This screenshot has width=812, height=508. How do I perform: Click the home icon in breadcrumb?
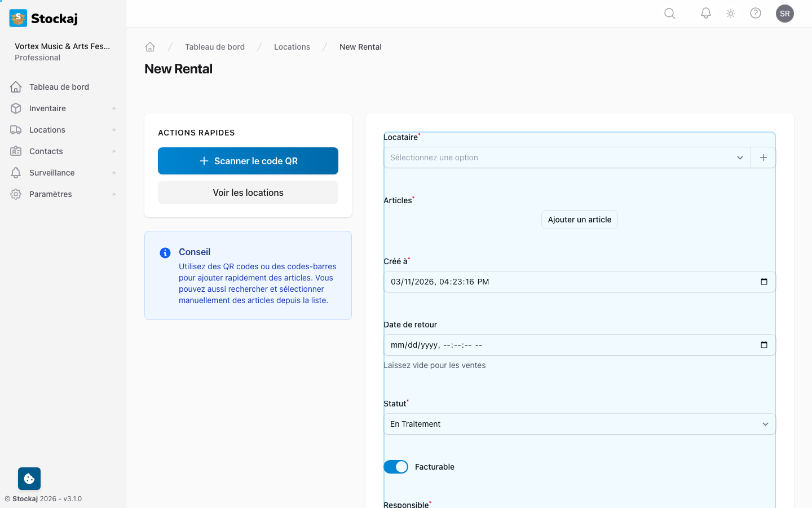click(150, 47)
